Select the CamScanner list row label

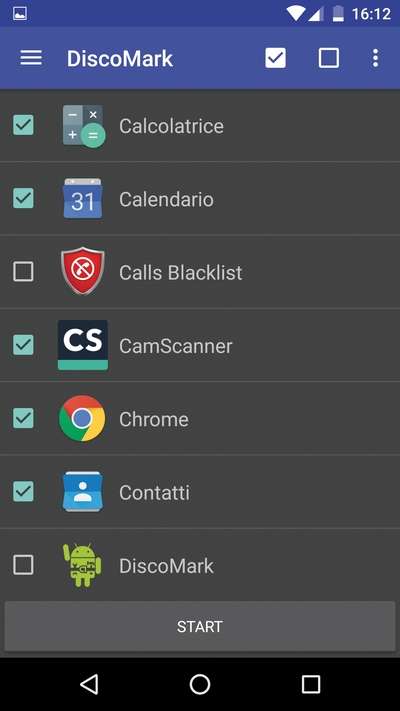[176, 346]
